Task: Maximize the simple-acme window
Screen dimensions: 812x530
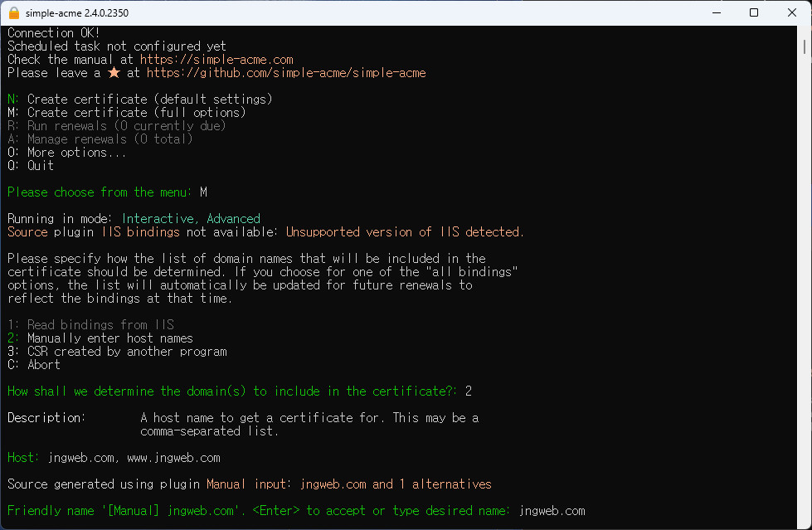Action: click(x=754, y=13)
